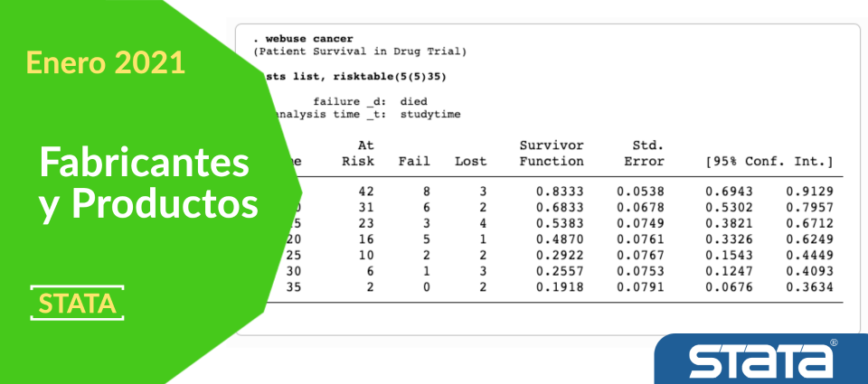
Task: Click upper confidence bound 0.9129
Action: (x=810, y=192)
